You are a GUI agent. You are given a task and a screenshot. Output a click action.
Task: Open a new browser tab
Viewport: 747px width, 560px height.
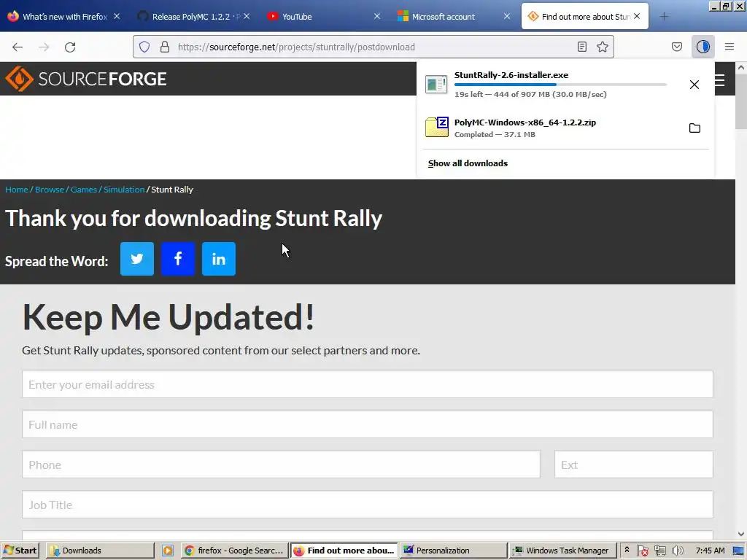coord(664,17)
